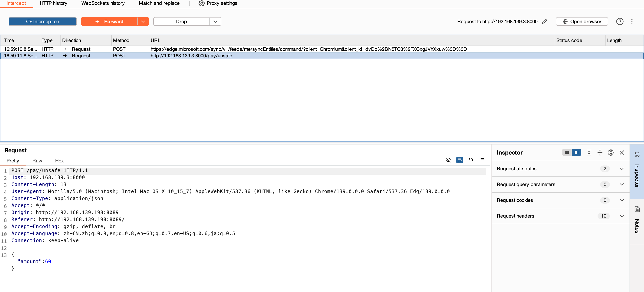Collapse all Inspector sections icon
Screen dimensions: 644x292
click(600, 152)
